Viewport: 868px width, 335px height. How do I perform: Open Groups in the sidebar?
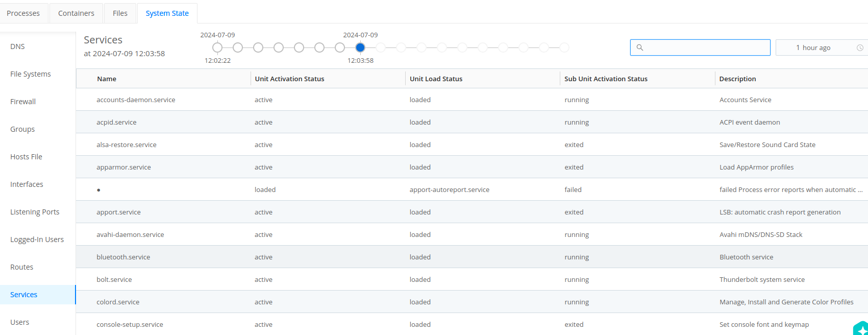[22, 129]
